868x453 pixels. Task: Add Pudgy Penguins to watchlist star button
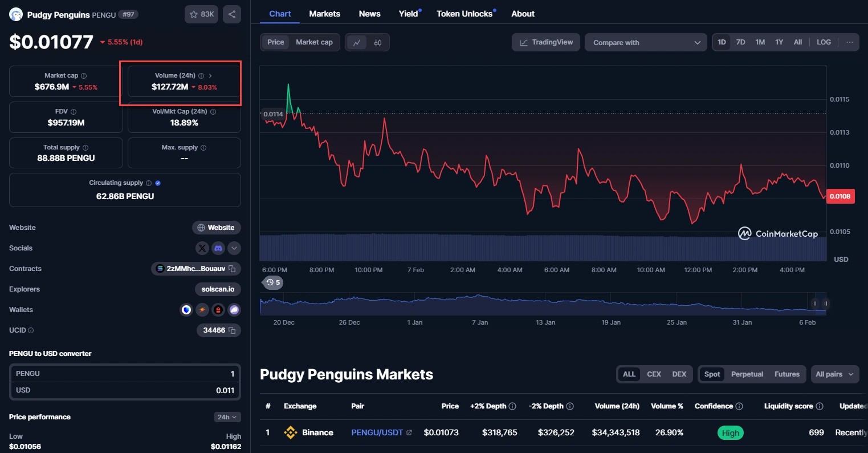tap(201, 14)
